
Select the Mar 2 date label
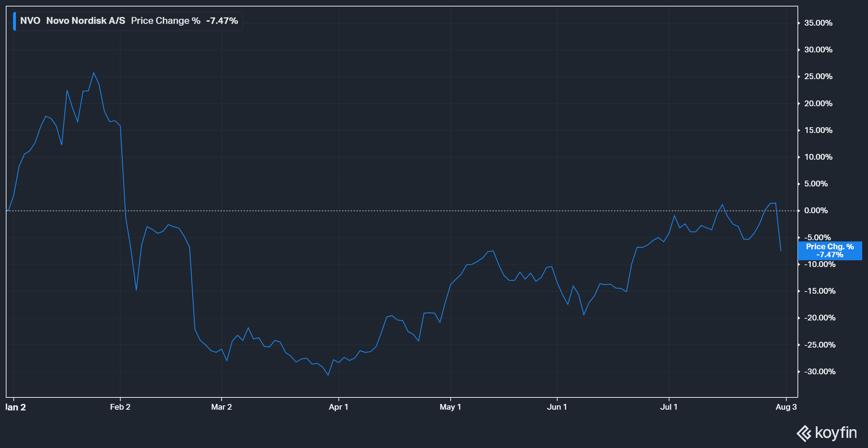coord(221,407)
